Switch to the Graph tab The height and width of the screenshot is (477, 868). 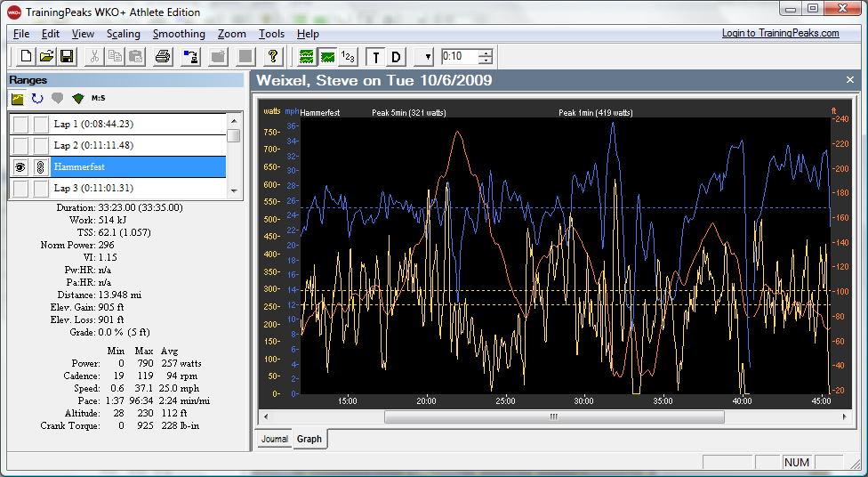tap(309, 439)
